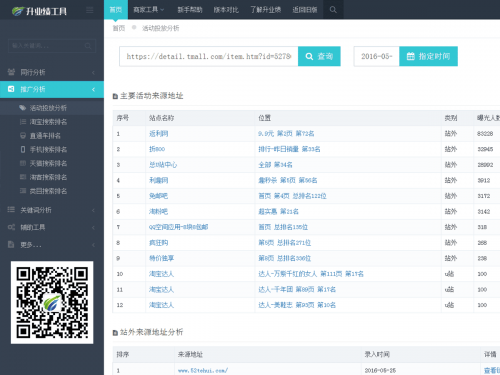Click the tmall URL input field
This screenshot has height=375, width=500.
pyautogui.click(x=209, y=56)
